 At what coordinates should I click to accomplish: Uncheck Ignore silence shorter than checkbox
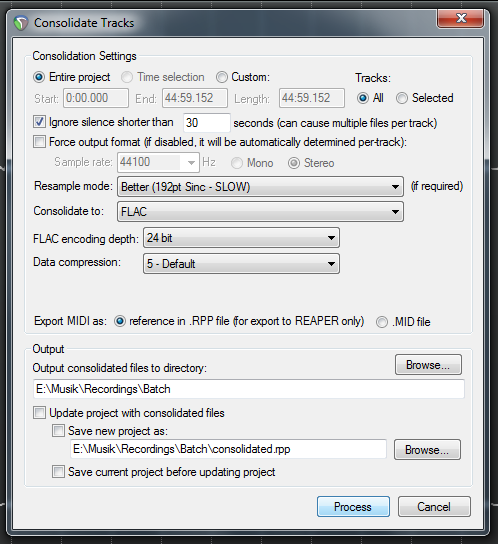tap(39, 121)
